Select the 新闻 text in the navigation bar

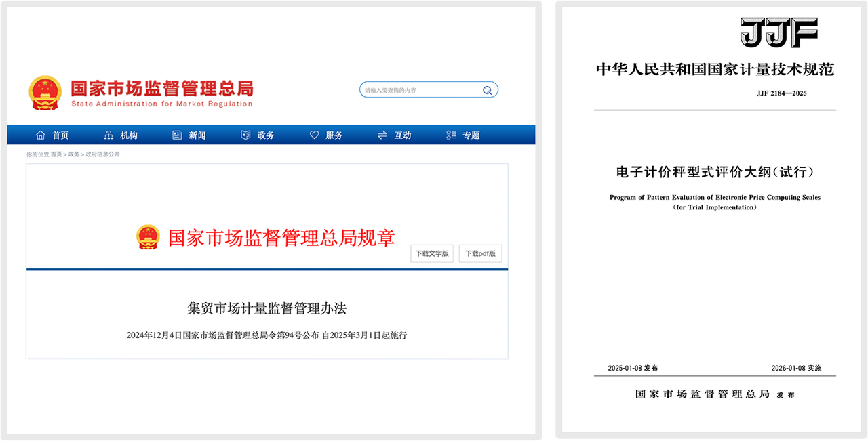click(x=197, y=135)
